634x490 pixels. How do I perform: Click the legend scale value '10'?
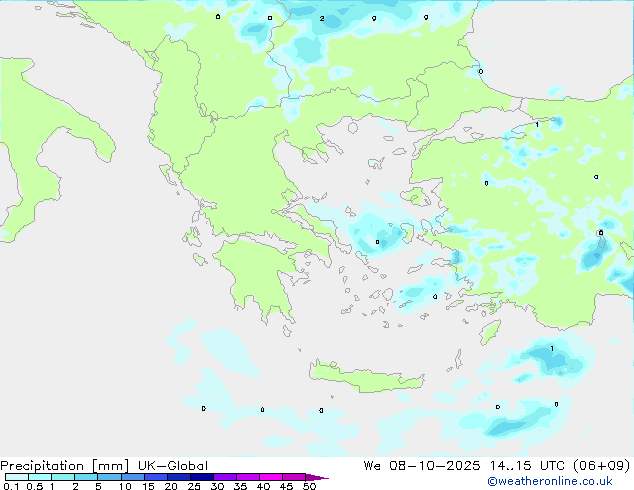tap(125, 486)
